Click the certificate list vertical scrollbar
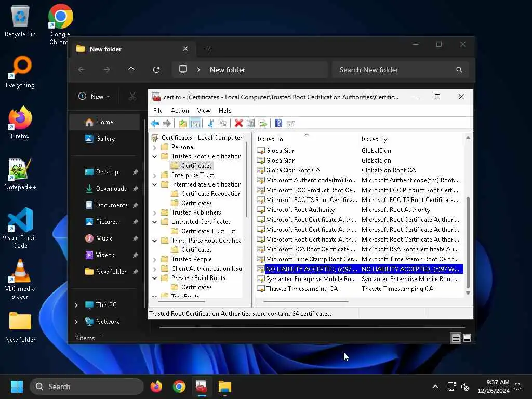 (468, 242)
